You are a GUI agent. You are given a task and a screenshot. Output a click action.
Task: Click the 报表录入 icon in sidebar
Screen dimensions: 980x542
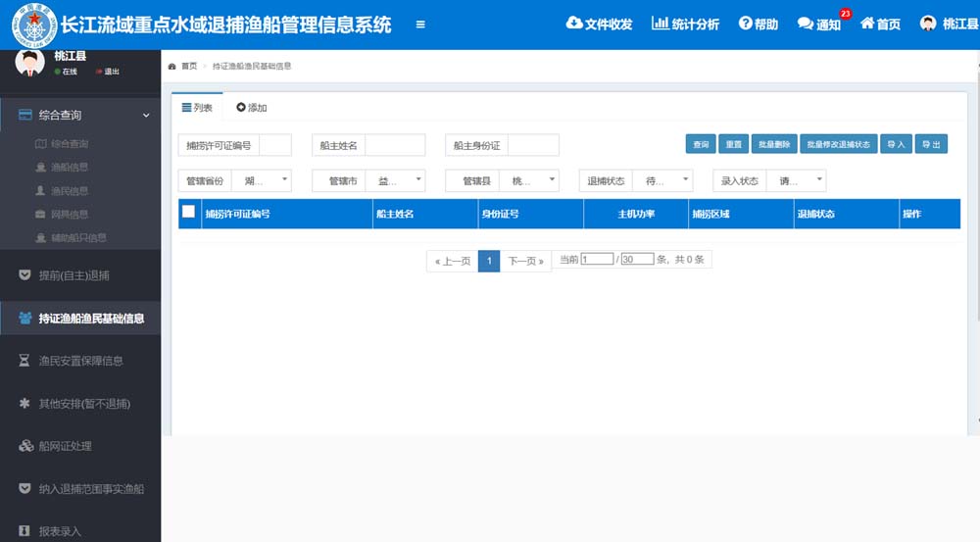point(24,531)
